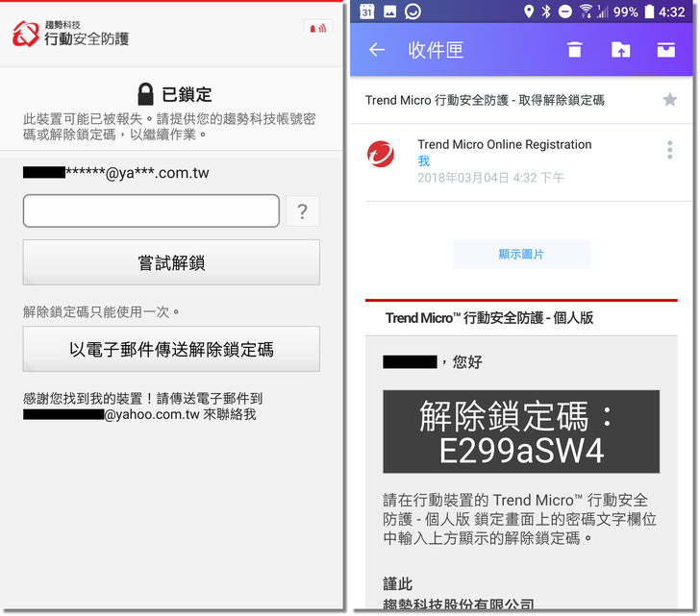Viewport: 700px width, 616px height.
Task: Tap the battery icon showing 99%
Action: [x=649, y=12]
